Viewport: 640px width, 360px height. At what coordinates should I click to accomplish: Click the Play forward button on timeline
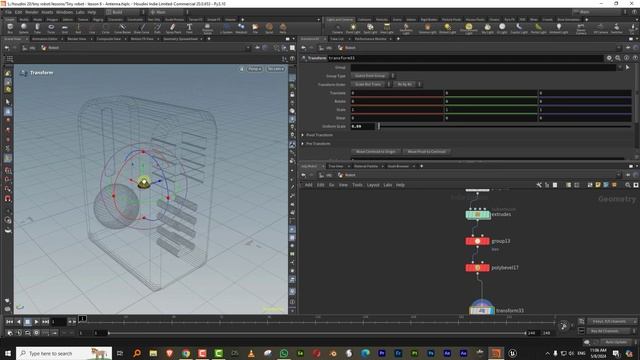[x=36, y=322]
